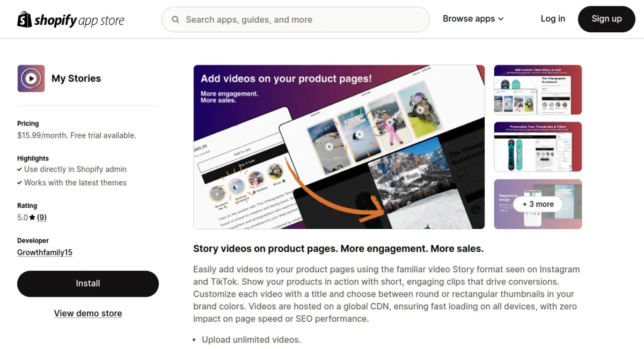Image resolution: width=644 pixels, height=349 pixels.
Task: Open the View demo store link
Action: click(88, 314)
